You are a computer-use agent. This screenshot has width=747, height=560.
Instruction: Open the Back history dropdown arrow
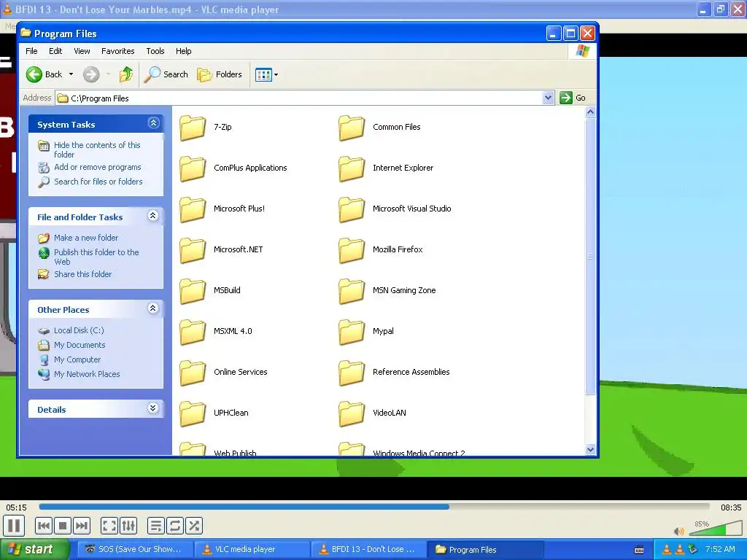71,74
